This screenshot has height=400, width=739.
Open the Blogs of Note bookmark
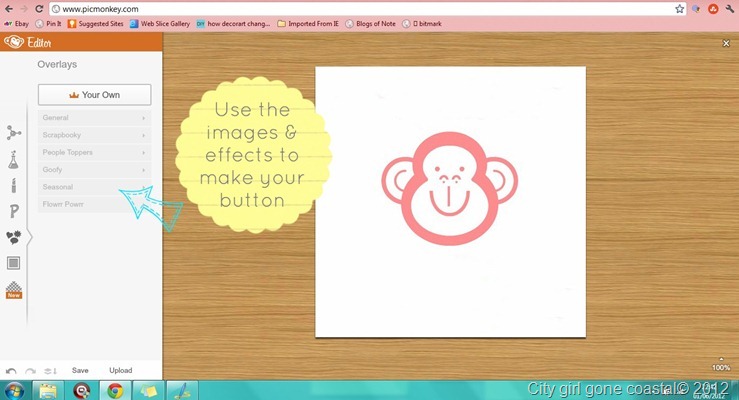370,24
